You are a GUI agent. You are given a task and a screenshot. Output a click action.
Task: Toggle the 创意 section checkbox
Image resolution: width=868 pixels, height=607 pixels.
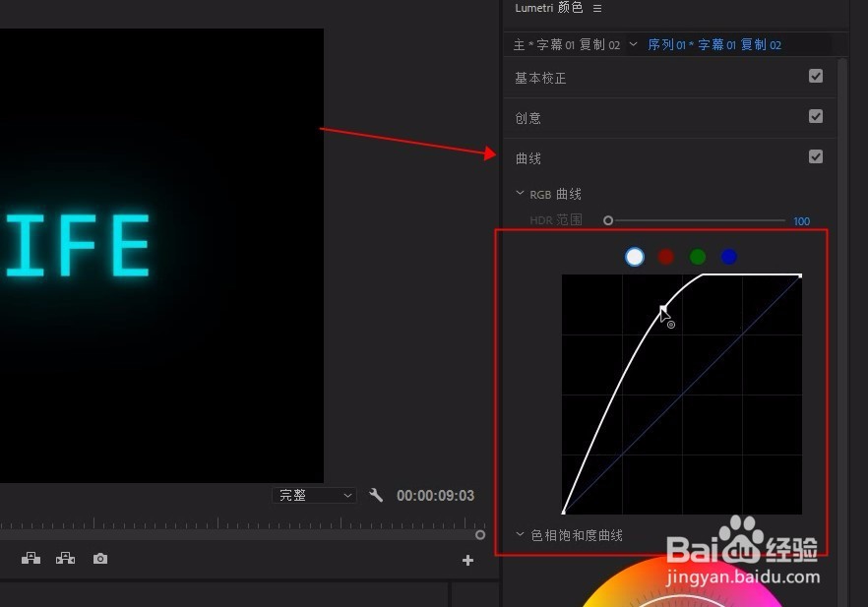click(816, 116)
